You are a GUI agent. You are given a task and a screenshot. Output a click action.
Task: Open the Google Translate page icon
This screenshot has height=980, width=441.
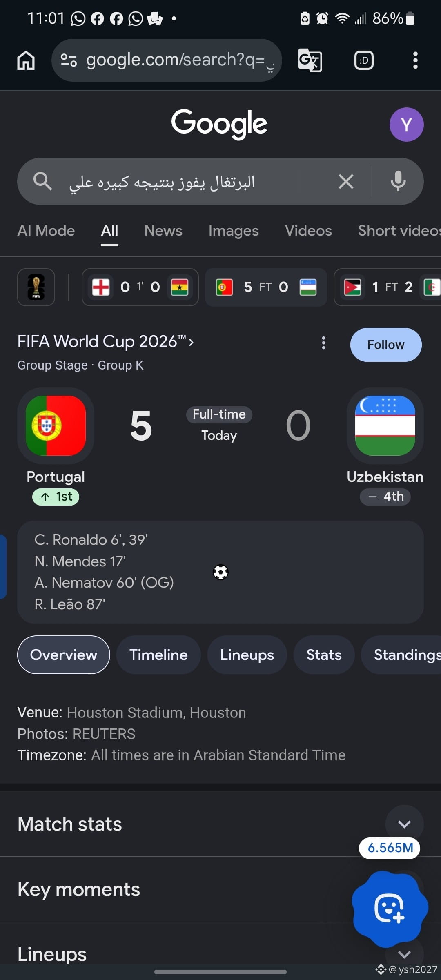[x=310, y=60]
